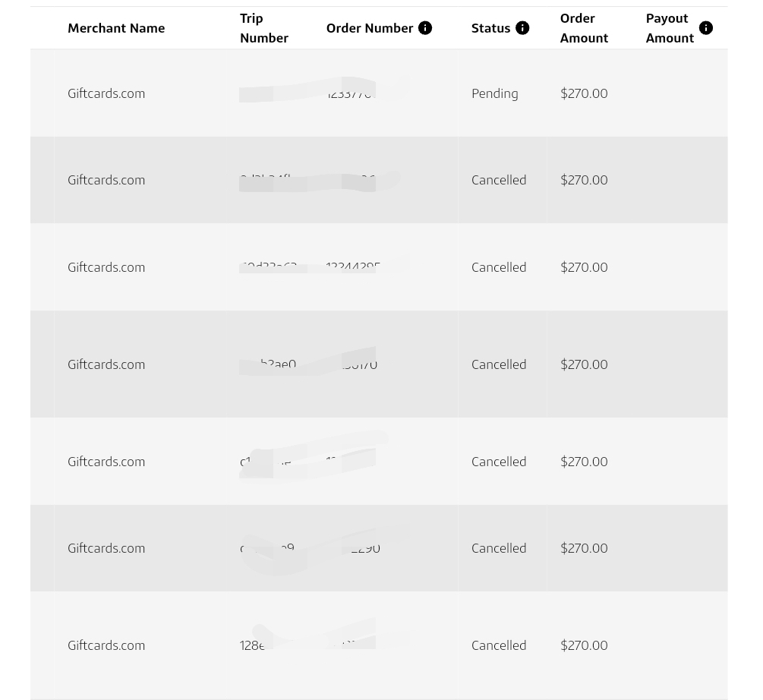Click the info icon beside Order Number
Image resolution: width=763 pixels, height=700 pixels.
[425, 28]
